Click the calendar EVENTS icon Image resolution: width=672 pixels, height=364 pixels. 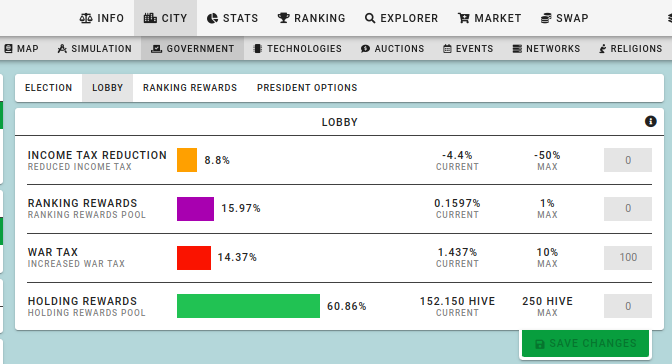(x=447, y=49)
